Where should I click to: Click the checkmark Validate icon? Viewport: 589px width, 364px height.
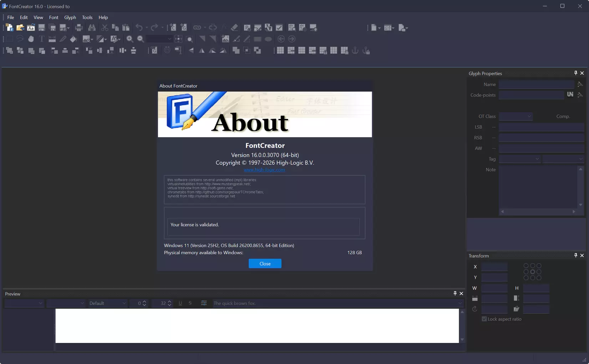click(279, 27)
